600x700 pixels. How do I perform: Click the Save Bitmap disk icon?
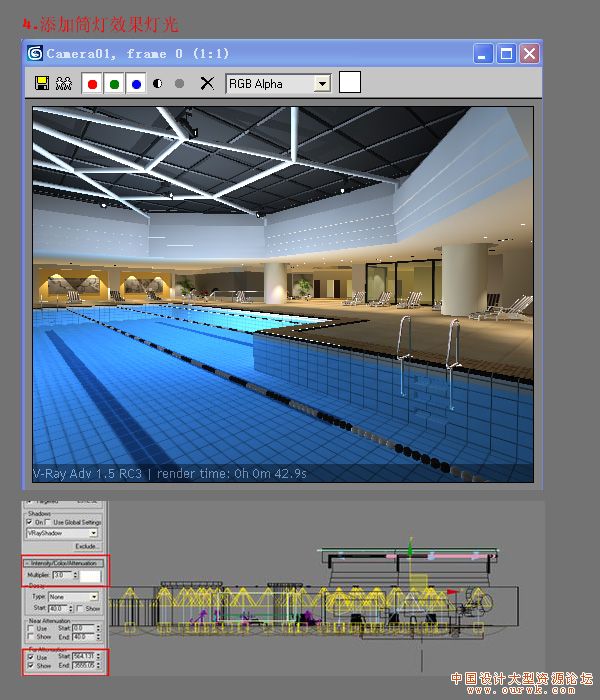point(42,84)
